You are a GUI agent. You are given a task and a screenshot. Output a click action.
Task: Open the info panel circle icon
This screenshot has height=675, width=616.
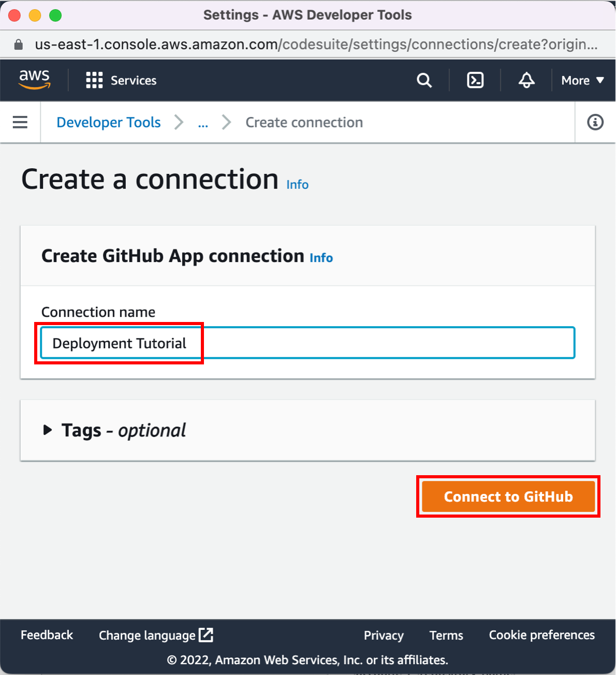(x=595, y=122)
